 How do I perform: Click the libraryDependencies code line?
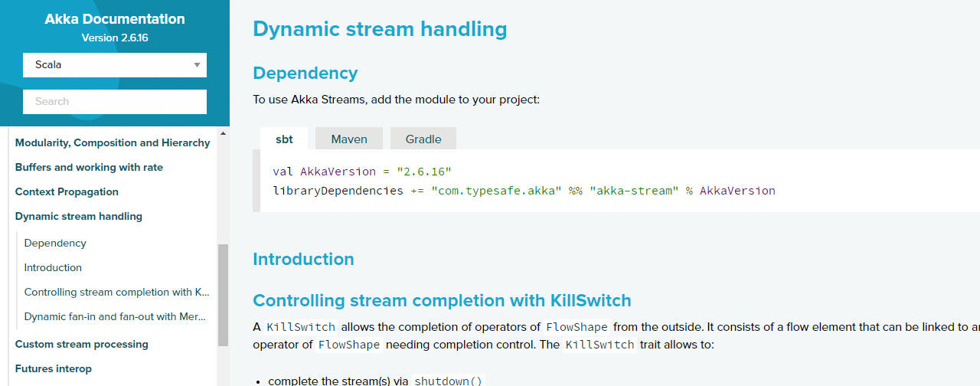coord(524,190)
